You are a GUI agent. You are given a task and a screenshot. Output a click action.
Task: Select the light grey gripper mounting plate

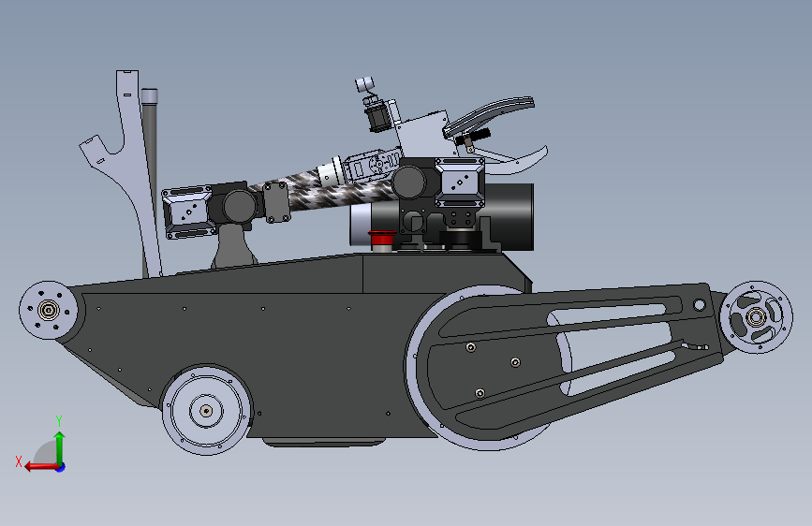click(424, 136)
